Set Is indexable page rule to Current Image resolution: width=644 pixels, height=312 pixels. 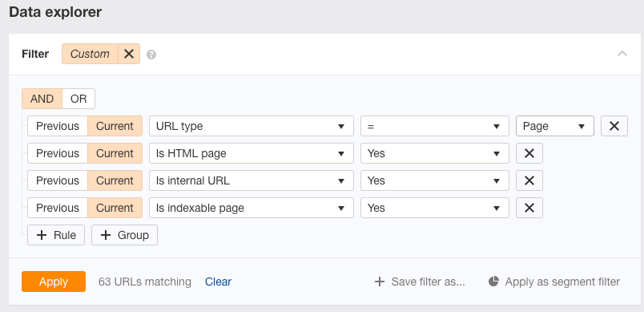pos(115,208)
